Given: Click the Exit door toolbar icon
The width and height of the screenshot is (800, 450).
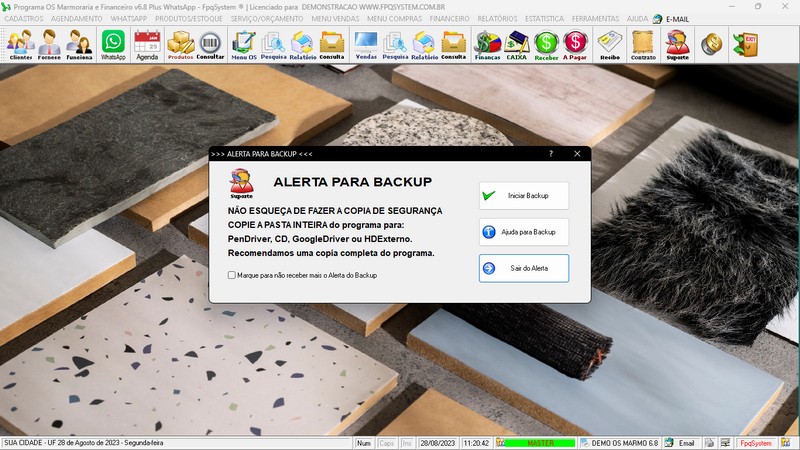Looking at the screenshot, I should 745,44.
